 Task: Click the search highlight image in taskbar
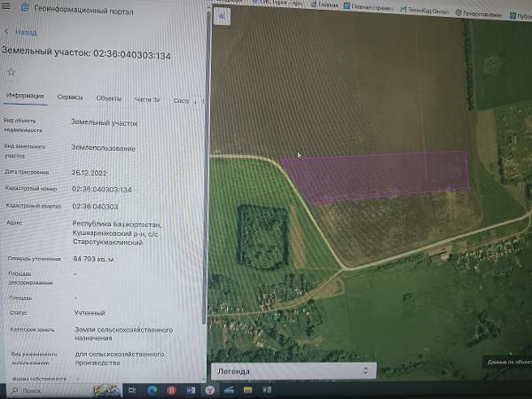(107, 390)
